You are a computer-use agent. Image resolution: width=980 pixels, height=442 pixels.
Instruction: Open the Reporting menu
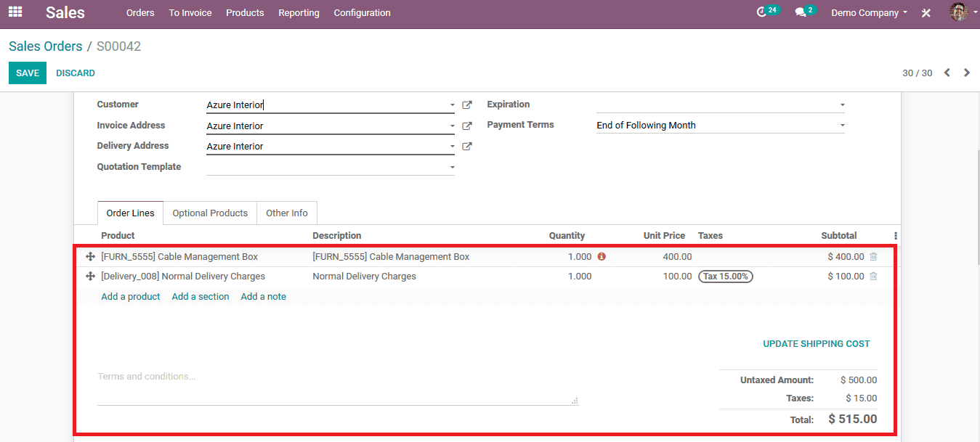click(x=299, y=12)
